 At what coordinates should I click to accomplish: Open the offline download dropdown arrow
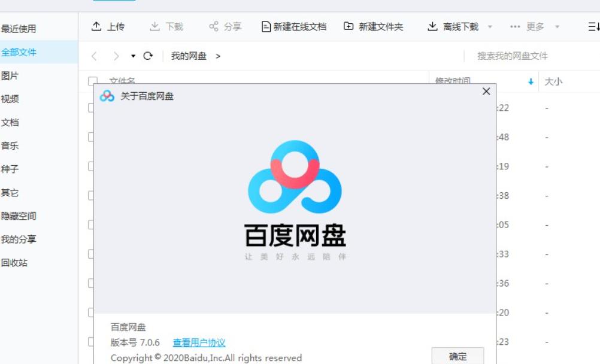coord(490,27)
